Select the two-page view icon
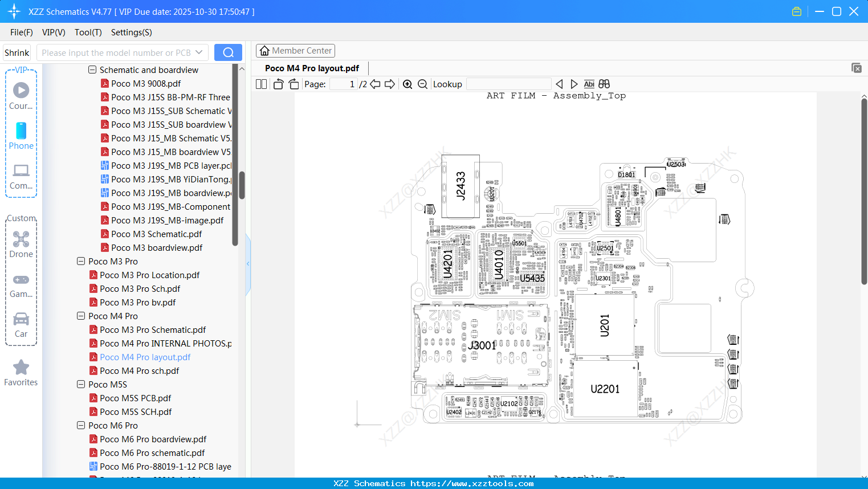Screen dimensions: 868x489 pos(260,84)
